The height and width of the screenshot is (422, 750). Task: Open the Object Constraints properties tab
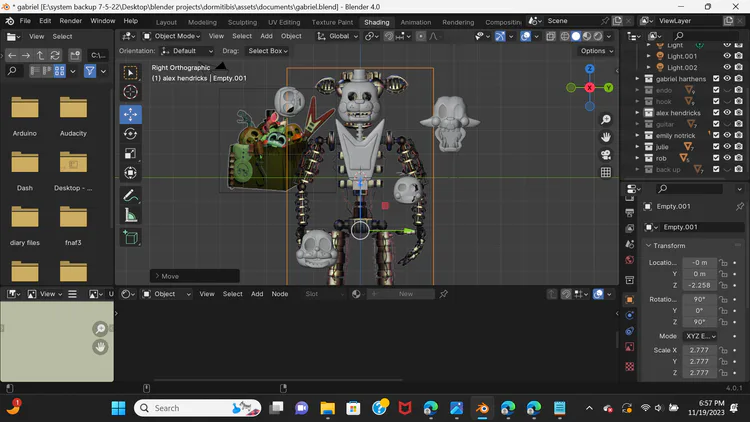pos(629,331)
